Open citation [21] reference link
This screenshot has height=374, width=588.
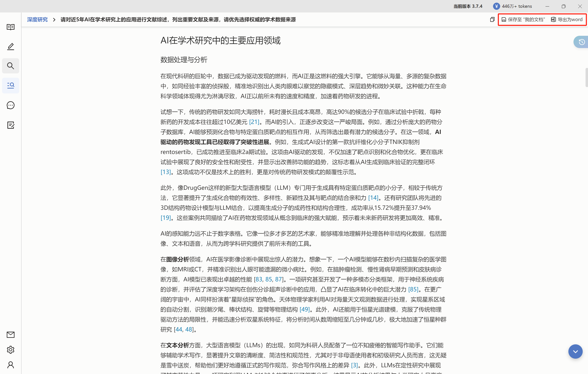tap(254, 122)
